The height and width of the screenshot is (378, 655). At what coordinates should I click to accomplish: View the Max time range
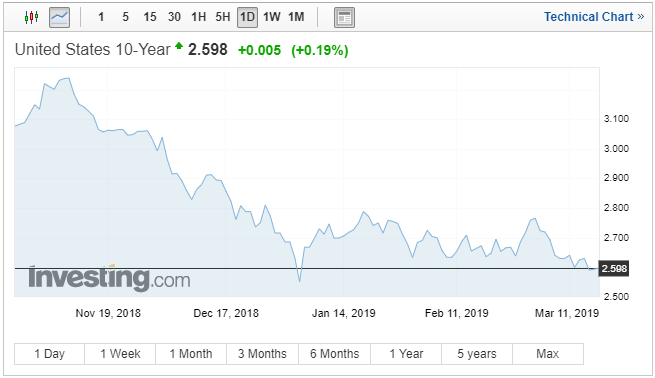548,354
